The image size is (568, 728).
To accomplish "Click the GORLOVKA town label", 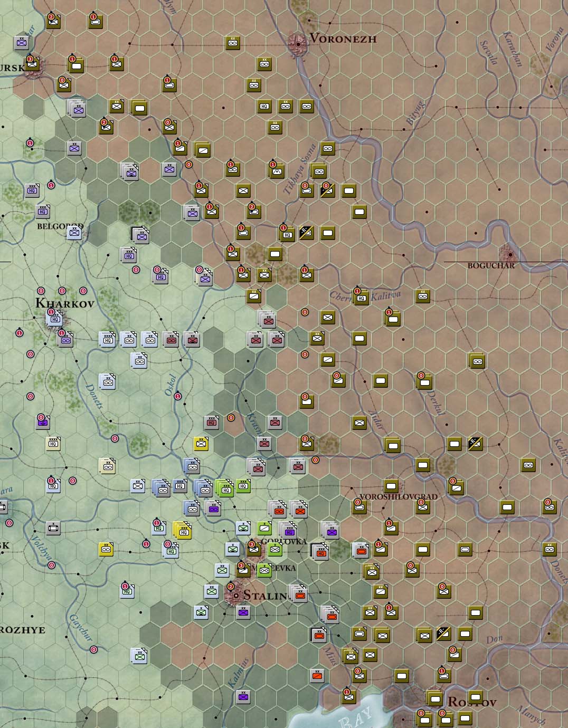I will (x=284, y=542).
